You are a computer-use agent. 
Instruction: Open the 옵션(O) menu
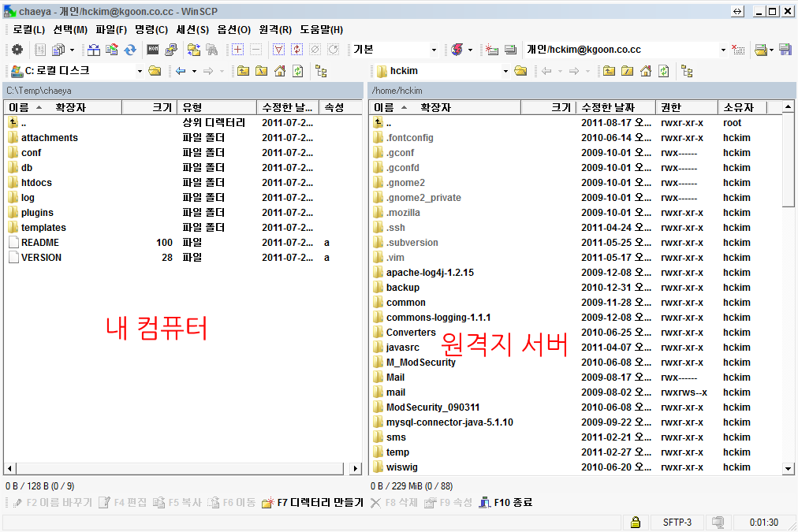click(234, 29)
